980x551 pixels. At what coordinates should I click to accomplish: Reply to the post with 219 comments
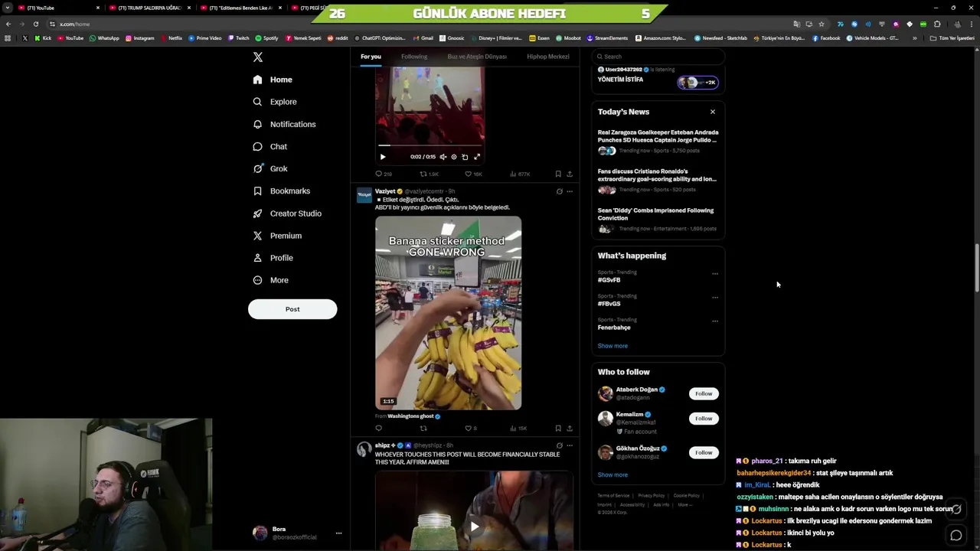pyautogui.click(x=383, y=174)
